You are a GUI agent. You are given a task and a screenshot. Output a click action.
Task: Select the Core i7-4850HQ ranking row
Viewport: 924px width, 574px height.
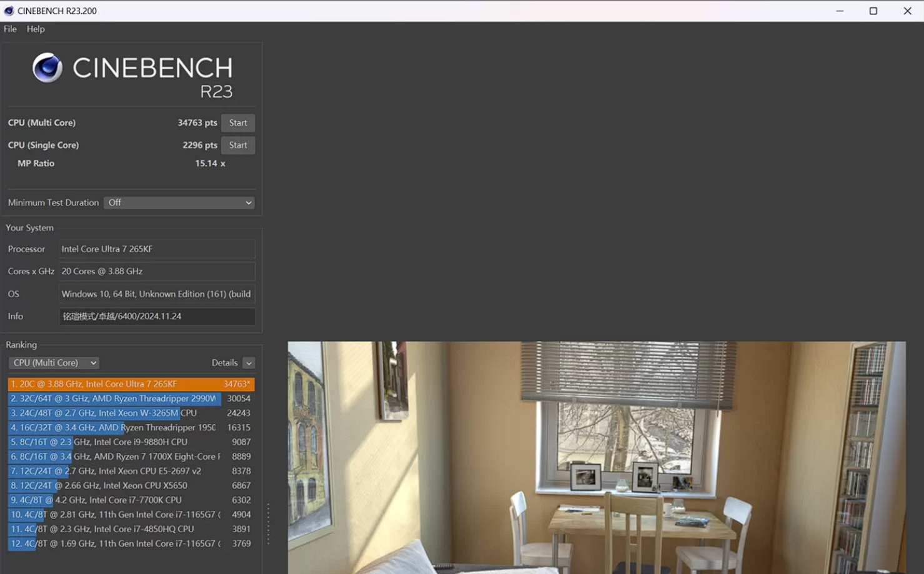(131, 529)
